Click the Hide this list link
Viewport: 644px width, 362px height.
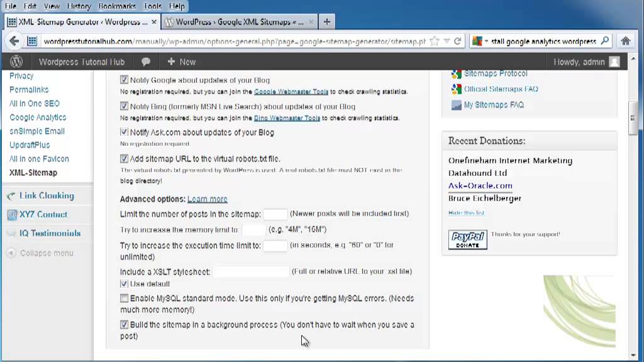[x=466, y=212]
